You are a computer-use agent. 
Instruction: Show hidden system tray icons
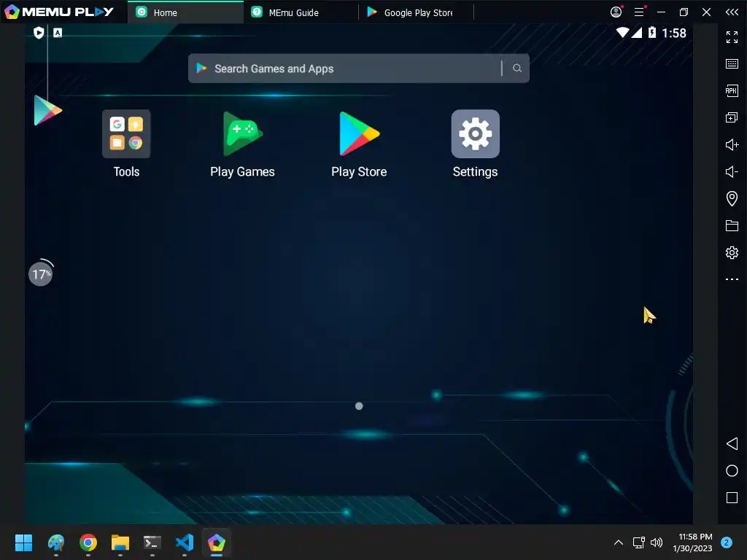pos(619,542)
